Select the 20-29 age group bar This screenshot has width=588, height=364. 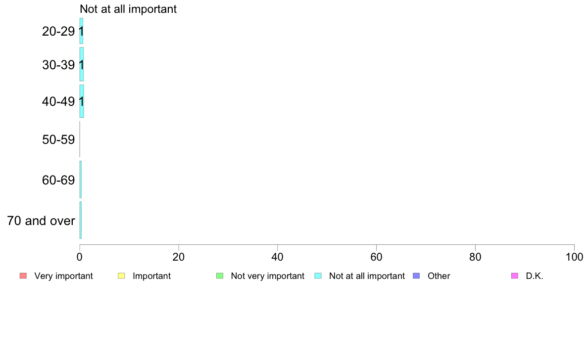click(81, 31)
